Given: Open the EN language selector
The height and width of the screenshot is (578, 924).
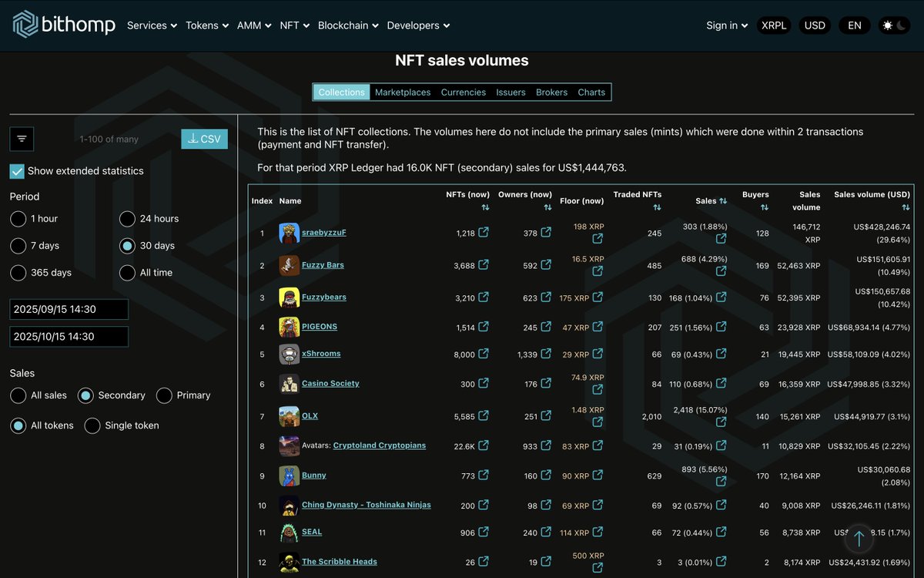Looking at the screenshot, I should pyautogui.click(x=855, y=25).
